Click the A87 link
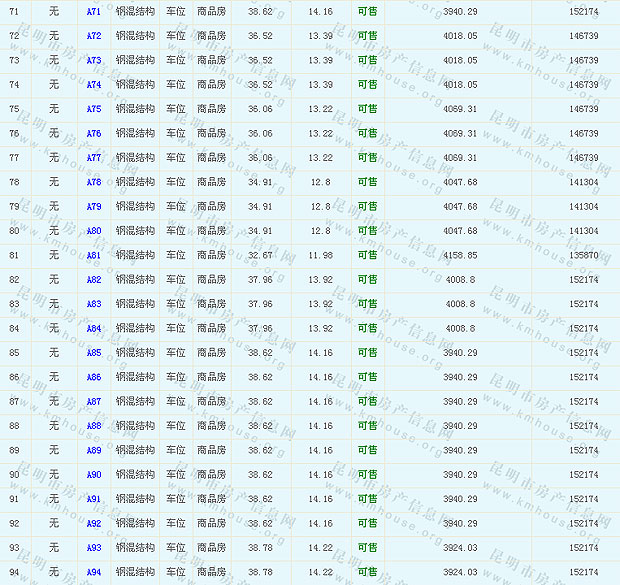620x585 pixels. coord(93,402)
